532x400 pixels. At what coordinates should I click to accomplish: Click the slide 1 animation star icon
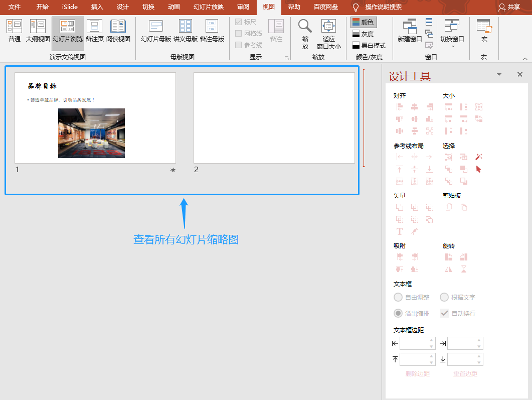172,170
